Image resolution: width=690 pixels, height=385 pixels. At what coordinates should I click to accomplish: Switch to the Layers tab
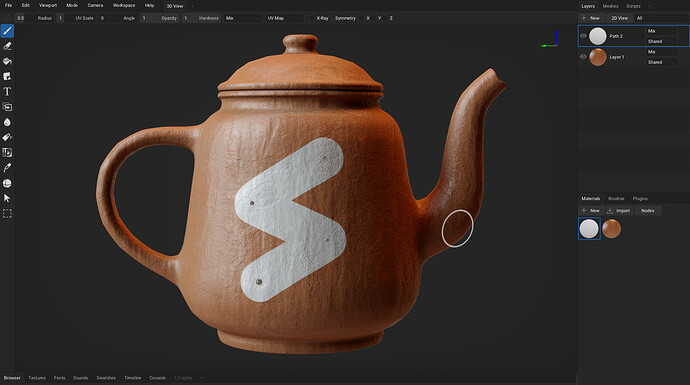(588, 6)
